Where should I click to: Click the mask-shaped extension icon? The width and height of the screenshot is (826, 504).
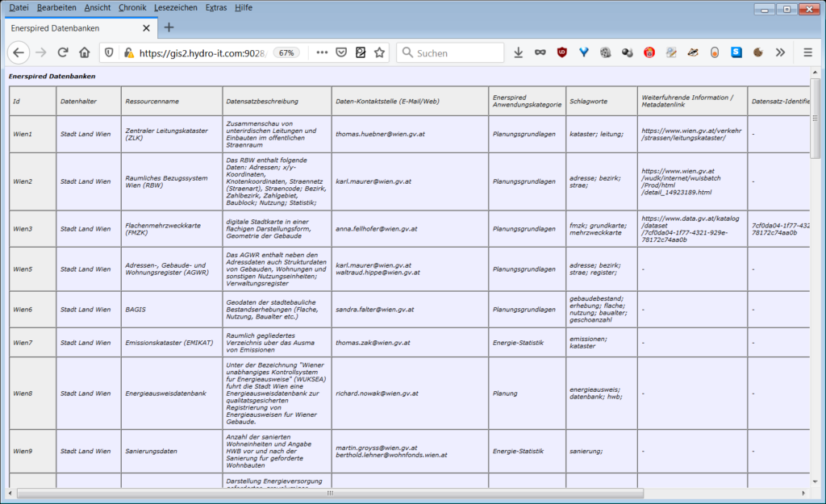click(x=540, y=52)
